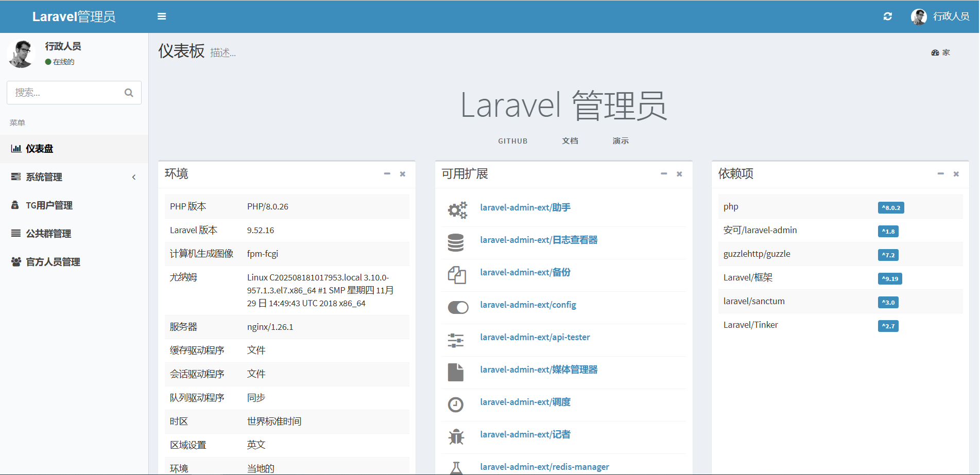Screen dimensions: 980x475
Task: Click the copy icon beside 备份 extension
Action: coord(456,275)
